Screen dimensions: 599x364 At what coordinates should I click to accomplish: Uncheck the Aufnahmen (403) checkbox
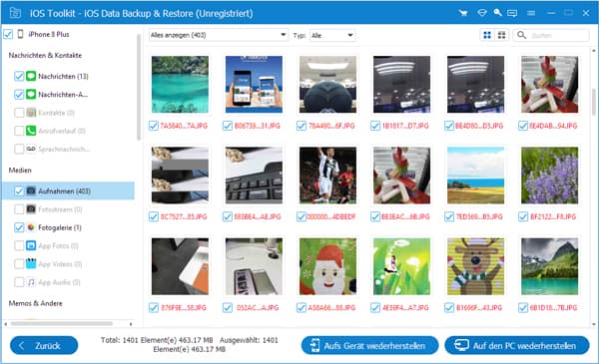pos(19,190)
